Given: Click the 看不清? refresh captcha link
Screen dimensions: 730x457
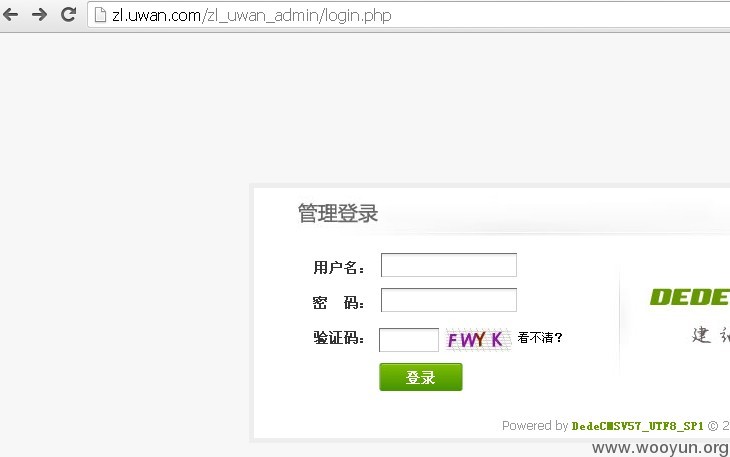Looking at the screenshot, I should click(x=540, y=337).
